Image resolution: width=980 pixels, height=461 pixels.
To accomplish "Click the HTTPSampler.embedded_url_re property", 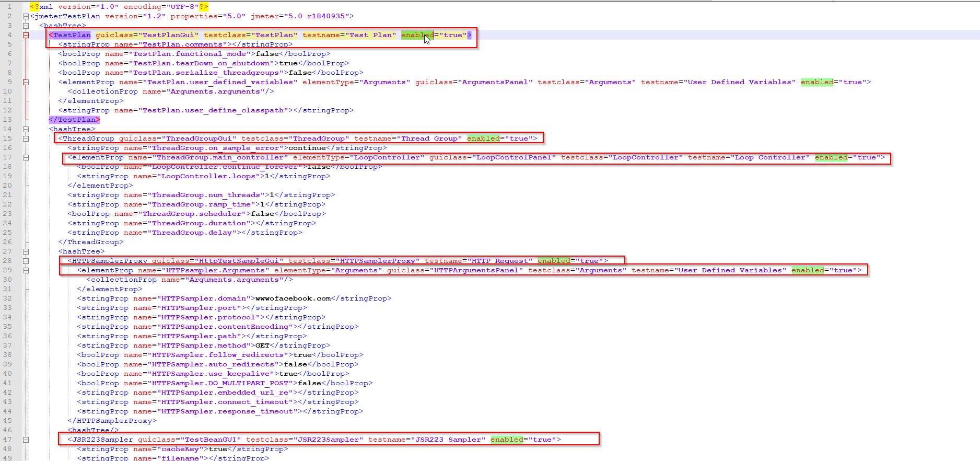I will [218, 393].
